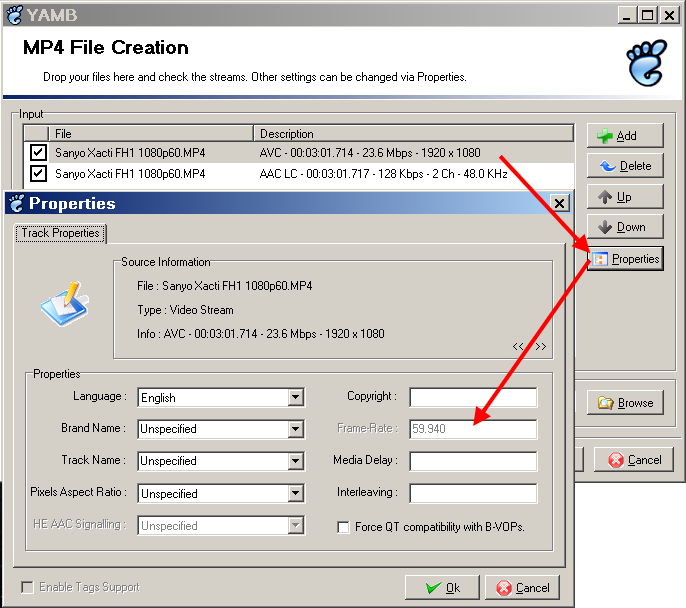This screenshot has height=608, width=686.
Task: Select AAC LC 128 Kbps description row
Action: (x=383, y=174)
